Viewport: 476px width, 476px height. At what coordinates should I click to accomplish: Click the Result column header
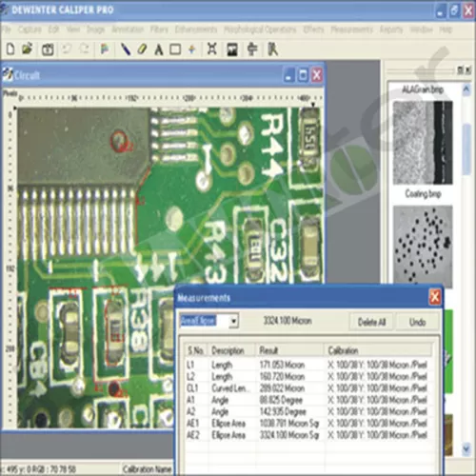289,350
